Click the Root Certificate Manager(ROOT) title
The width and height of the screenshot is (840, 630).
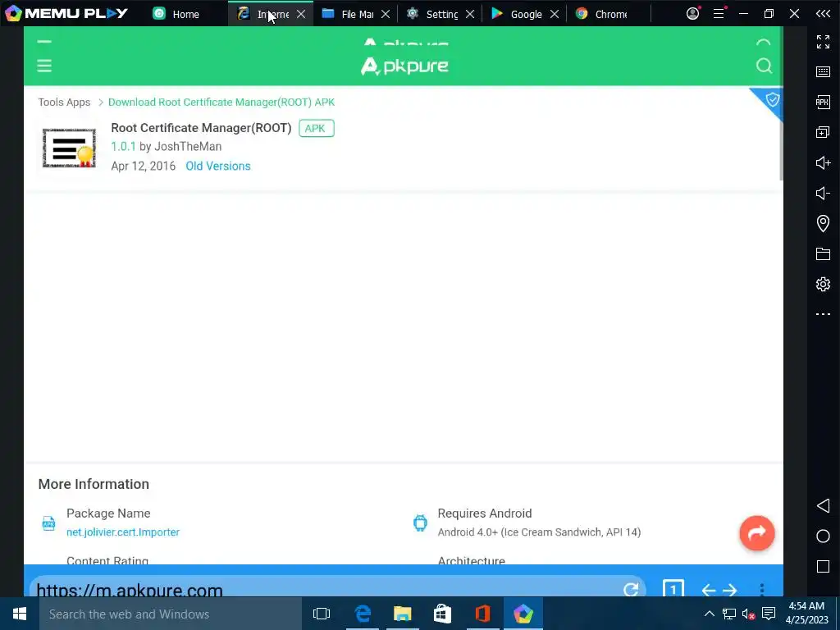[x=201, y=127]
